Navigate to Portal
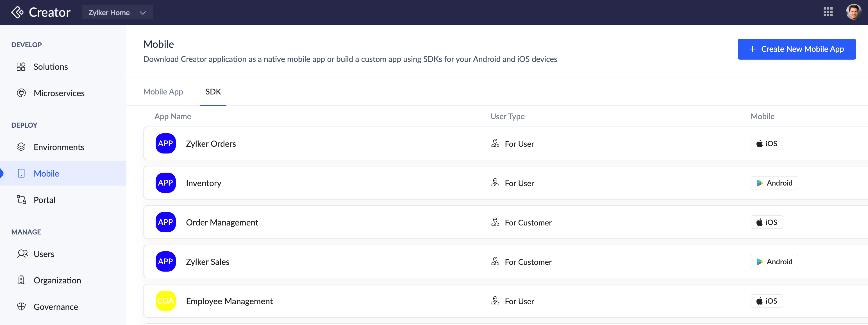 tap(44, 200)
